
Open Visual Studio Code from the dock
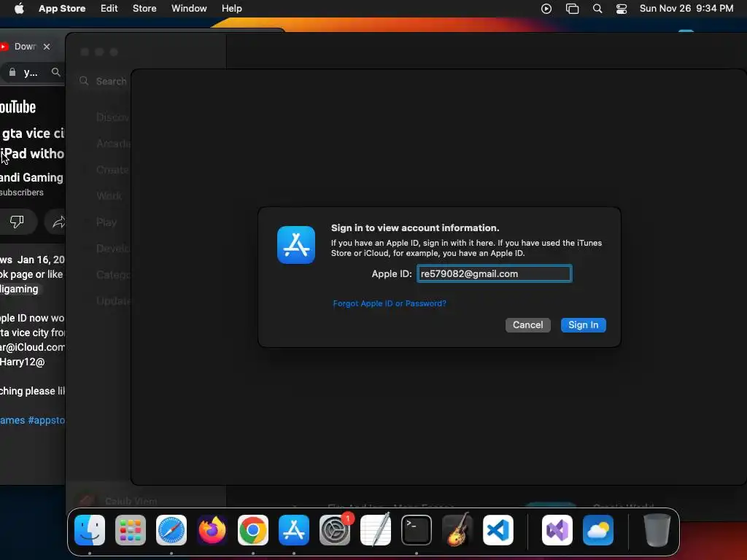point(498,530)
